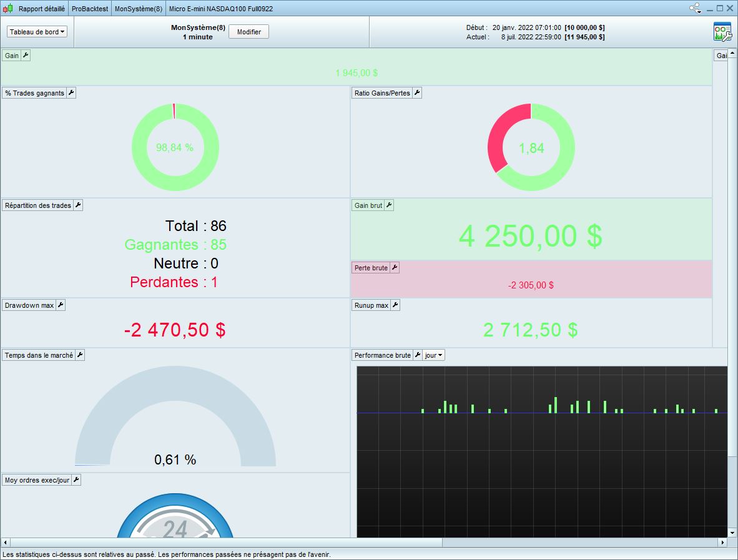Click the share icon in title bar
The width and height of the screenshot is (738, 560).
click(x=695, y=9)
